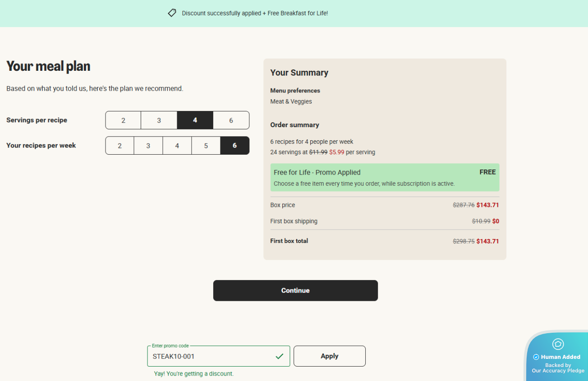Click the green checkmark in promo field
Viewport: 588px width, 381px height.
pos(280,356)
